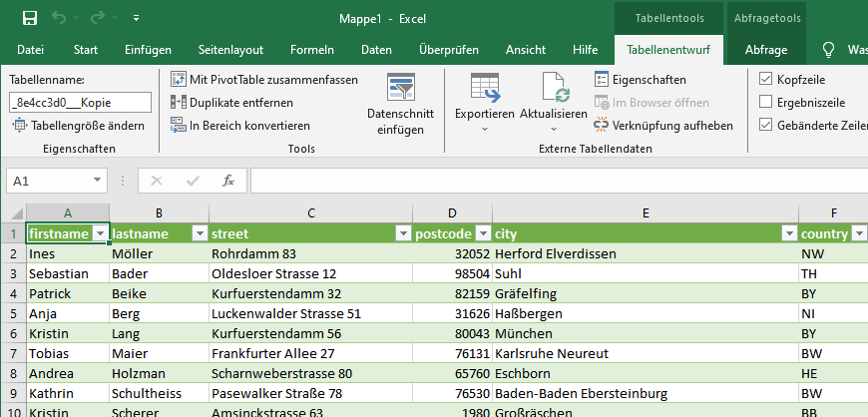Toggle the Gebänderte Zeilen checkbox
868x417 pixels.
coord(765,126)
